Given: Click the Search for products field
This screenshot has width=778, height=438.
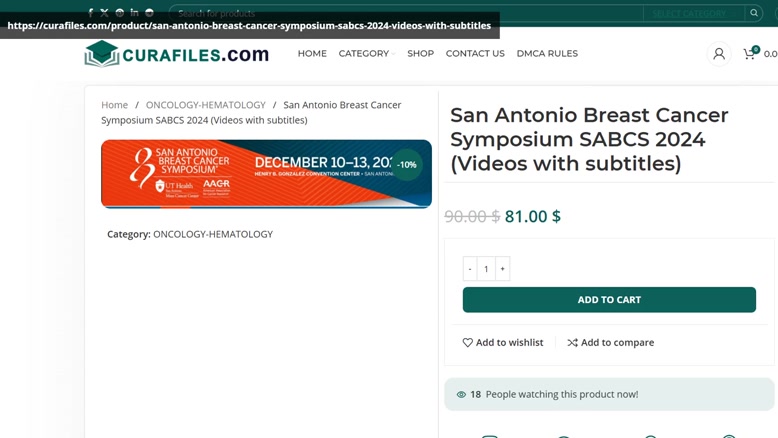Looking at the screenshot, I should point(406,13).
